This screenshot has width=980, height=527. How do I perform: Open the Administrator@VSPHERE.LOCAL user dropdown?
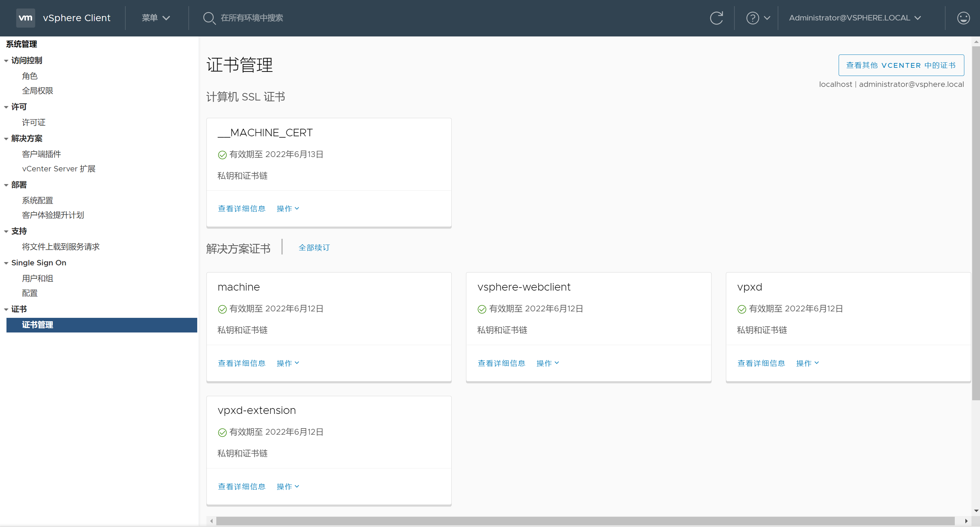855,18
